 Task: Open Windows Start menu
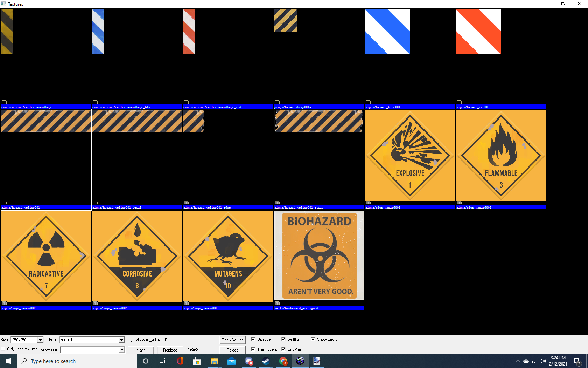coord(8,361)
